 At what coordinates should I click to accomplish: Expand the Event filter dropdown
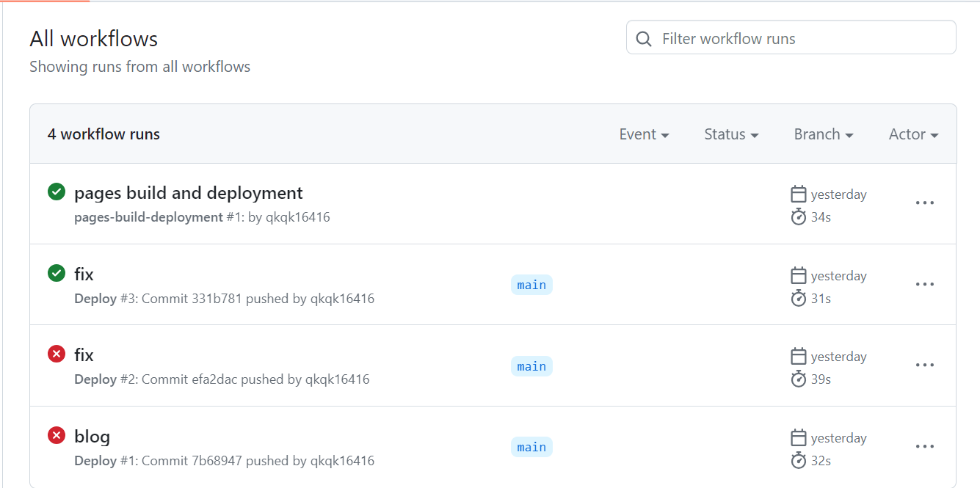coord(644,134)
